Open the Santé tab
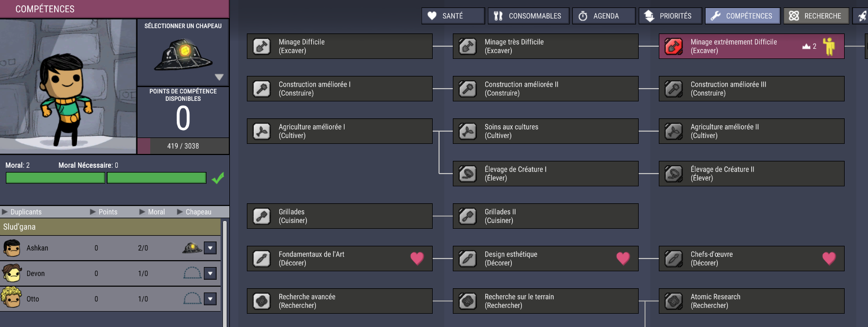 coord(453,16)
